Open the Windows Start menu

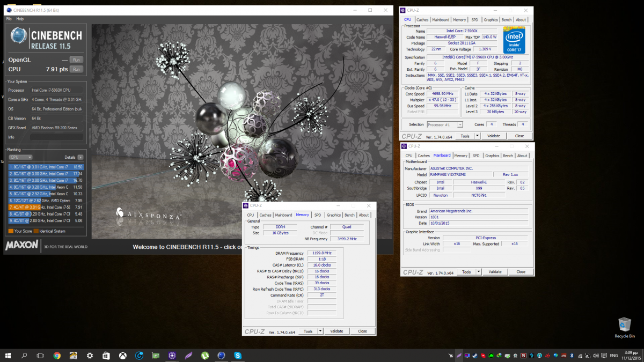(8, 356)
